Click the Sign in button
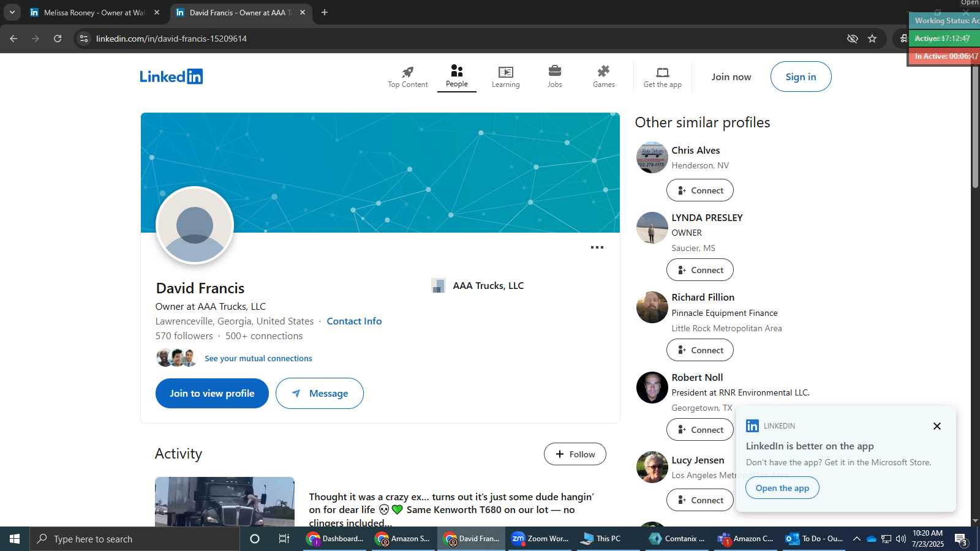Screen dimensions: 980x551 pos(801,77)
